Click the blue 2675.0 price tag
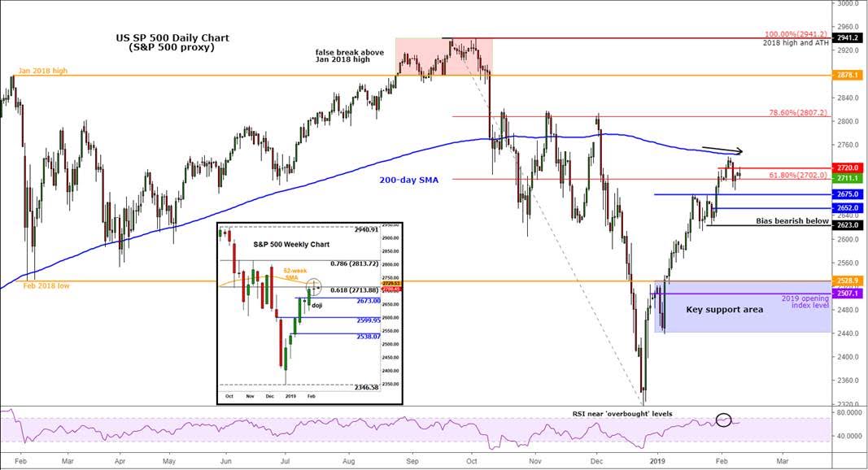Viewport: 868px width, 470px height. [x=848, y=194]
